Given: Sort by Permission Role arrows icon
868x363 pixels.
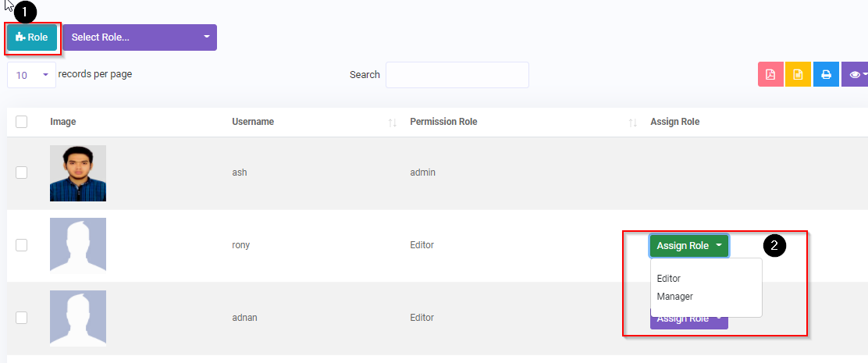Looking at the screenshot, I should (633, 123).
